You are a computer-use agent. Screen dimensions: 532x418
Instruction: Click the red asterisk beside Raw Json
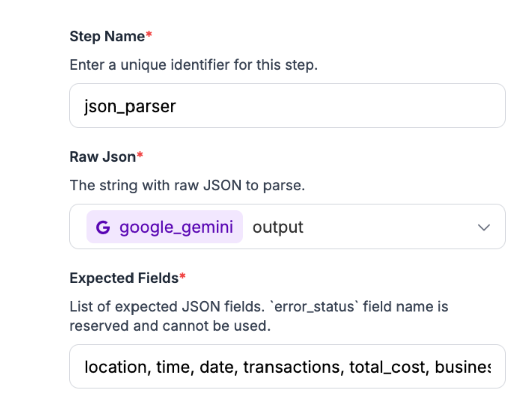tap(140, 156)
